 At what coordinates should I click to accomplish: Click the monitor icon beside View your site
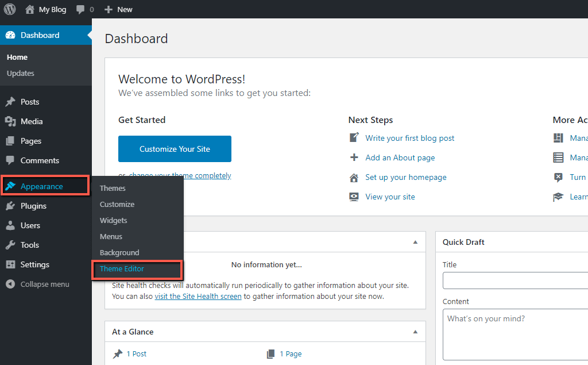click(x=354, y=197)
